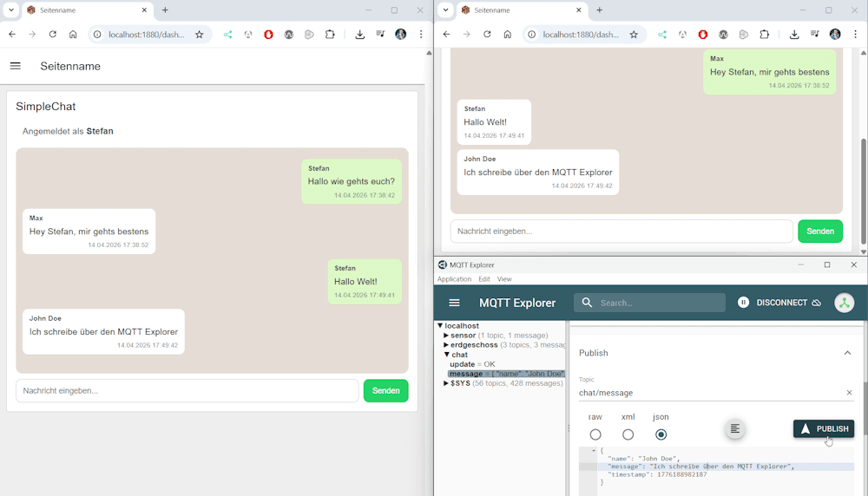This screenshot has height=496, width=868.
Task: Click PUBLISH button
Action: (x=824, y=428)
